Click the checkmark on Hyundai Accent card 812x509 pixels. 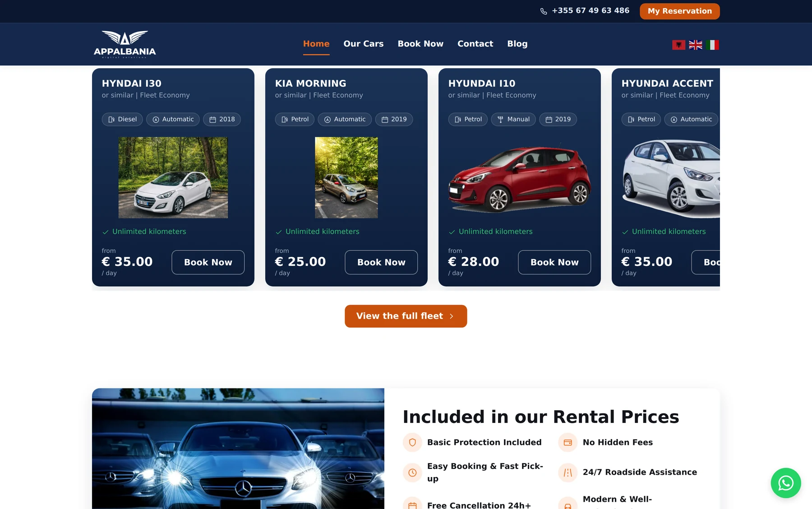pos(625,232)
